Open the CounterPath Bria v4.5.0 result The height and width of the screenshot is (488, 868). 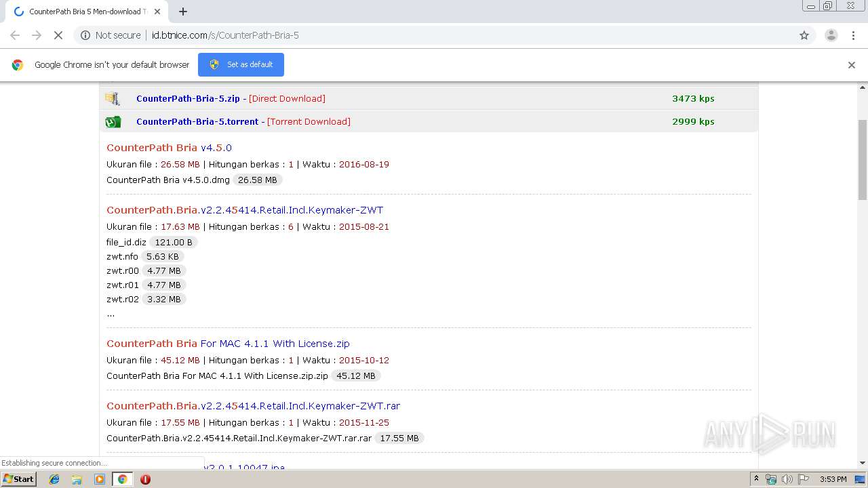[x=169, y=148]
